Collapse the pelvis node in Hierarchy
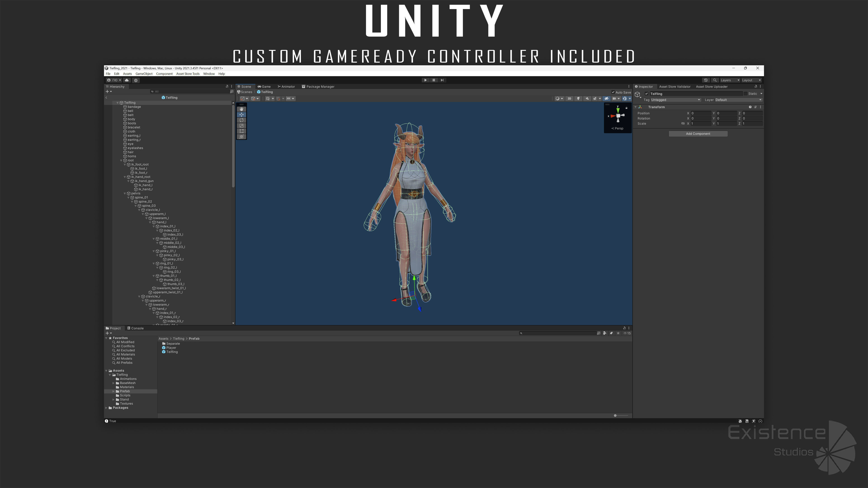This screenshot has height=488, width=868. [125, 194]
